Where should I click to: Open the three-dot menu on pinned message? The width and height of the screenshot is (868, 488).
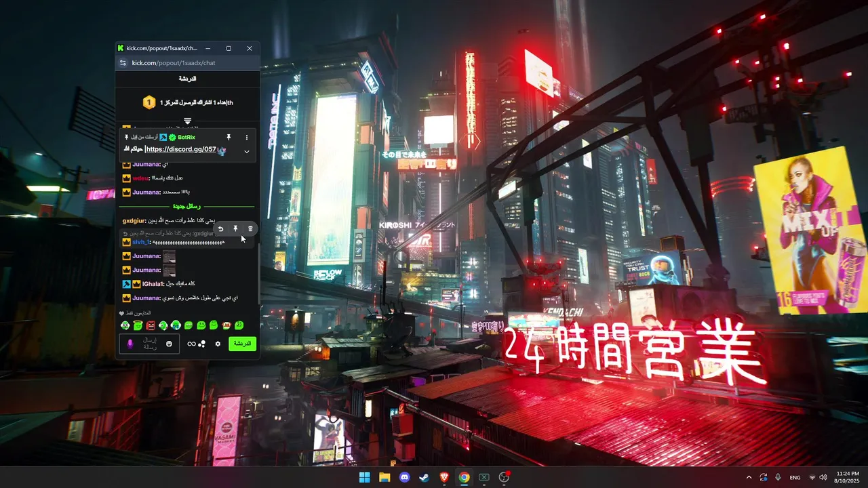click(246, 138)
